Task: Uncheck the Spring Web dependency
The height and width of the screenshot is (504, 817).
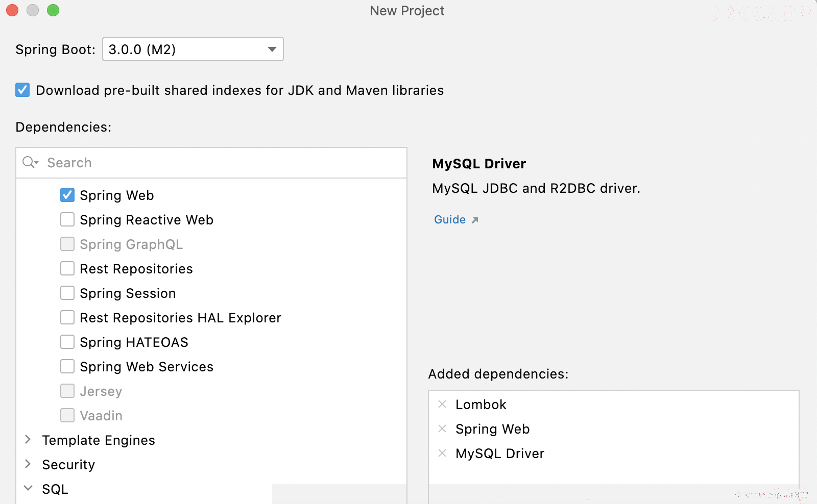Action: click(67, 195)
